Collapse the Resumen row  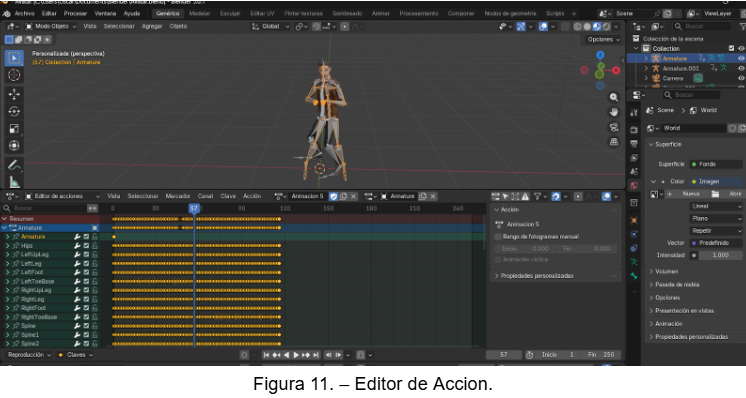(x=5, y=219)
